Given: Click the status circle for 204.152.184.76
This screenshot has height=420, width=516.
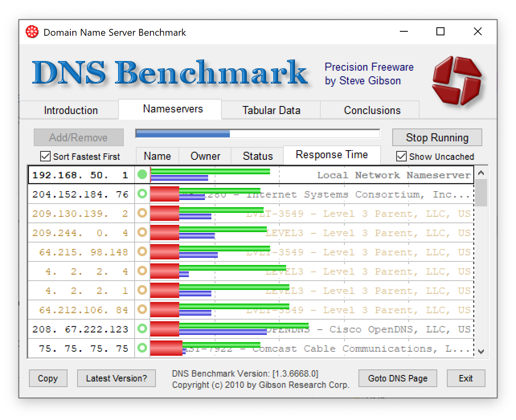Looking at the screenshot, I should point(142,194).
